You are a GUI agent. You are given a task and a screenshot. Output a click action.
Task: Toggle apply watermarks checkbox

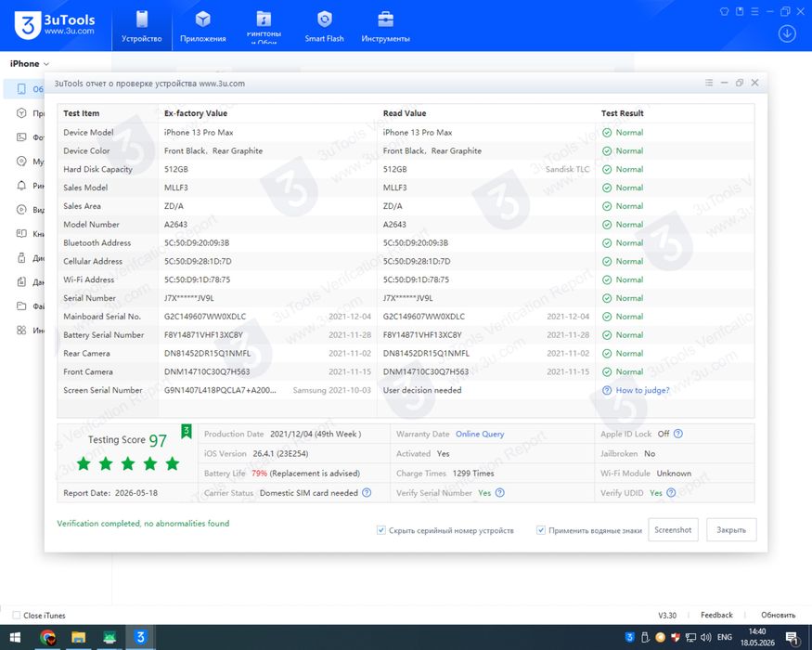541,530
